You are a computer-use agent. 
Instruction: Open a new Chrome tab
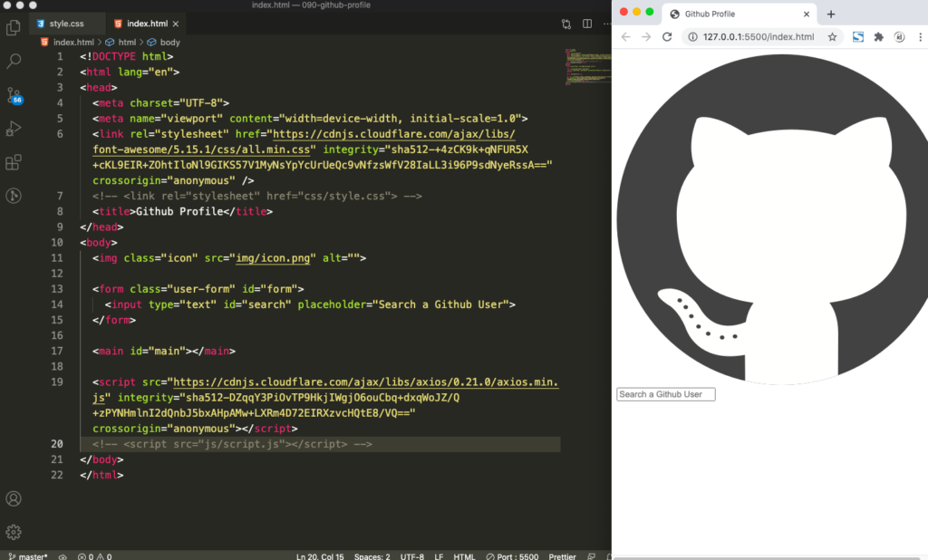pyautogui.click(x=831, y=14)
